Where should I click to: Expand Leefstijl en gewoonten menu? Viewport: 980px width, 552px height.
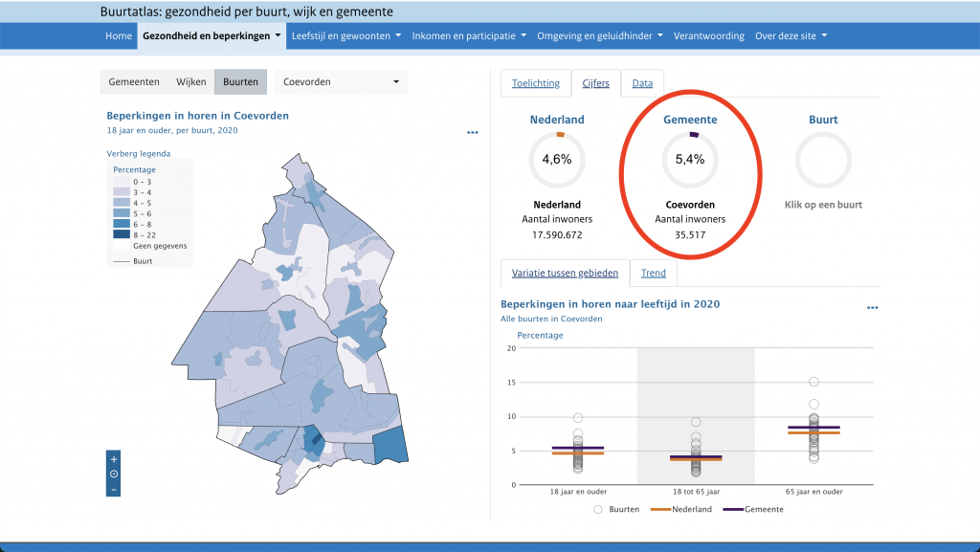click(346, 35)
